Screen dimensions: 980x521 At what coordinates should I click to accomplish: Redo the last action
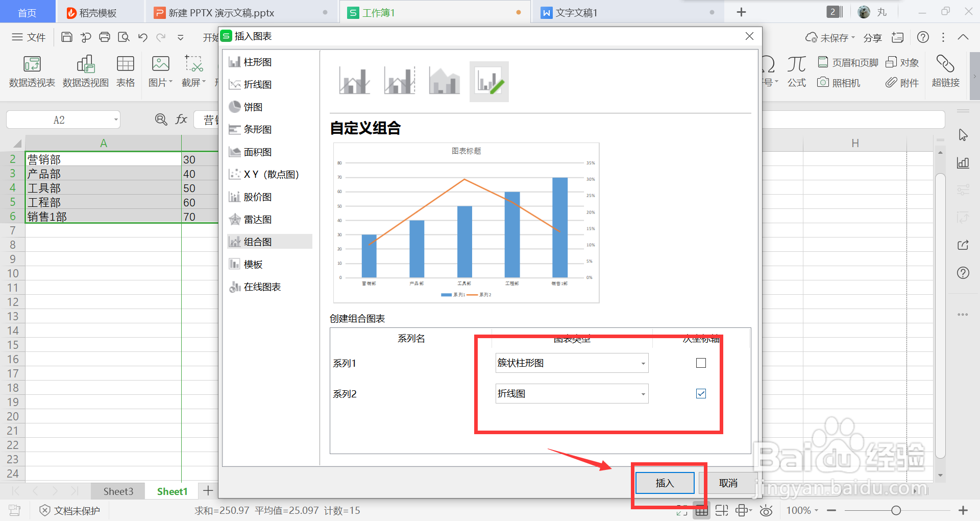click(161, 37)
